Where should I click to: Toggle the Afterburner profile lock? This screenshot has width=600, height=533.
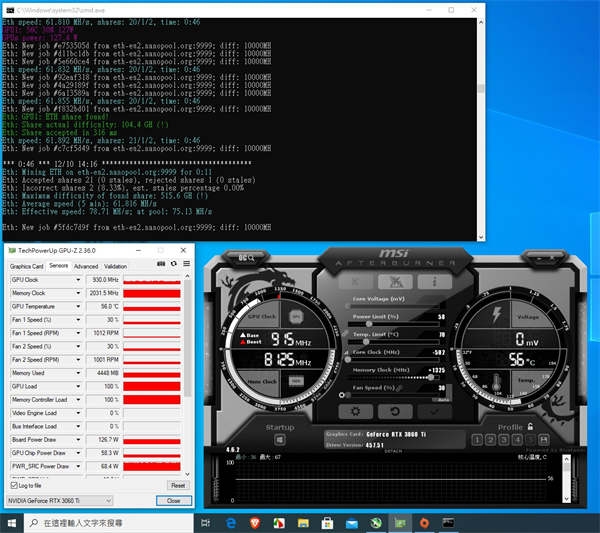(x=530, y=426)
